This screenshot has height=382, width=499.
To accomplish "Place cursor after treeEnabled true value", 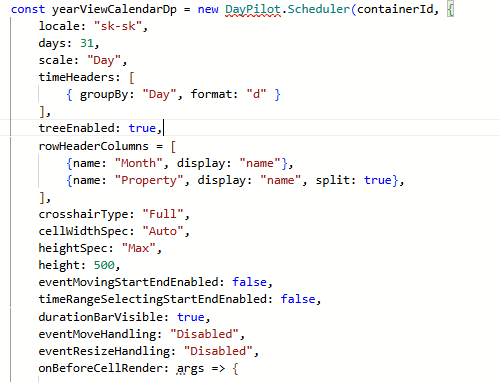I will click(163, 128).
